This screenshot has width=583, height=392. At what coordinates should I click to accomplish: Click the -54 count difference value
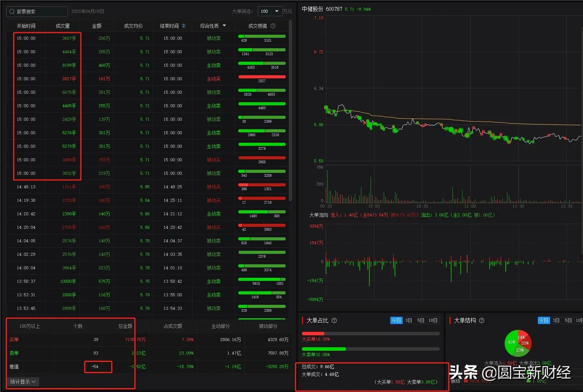pyautogui.click(x=95, y=367)
